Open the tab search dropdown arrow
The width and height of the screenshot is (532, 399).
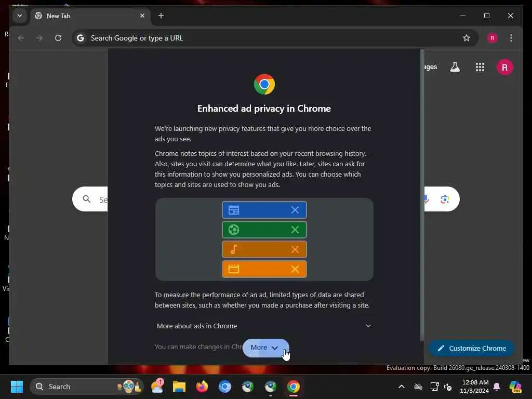[x=20, y=16]
